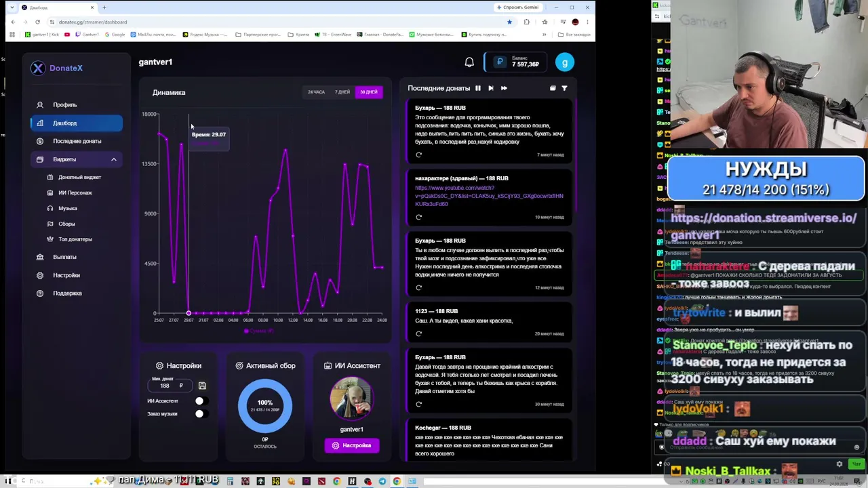Pause the latest donations feed
868x488 pixels.
(x=478, y=88)
